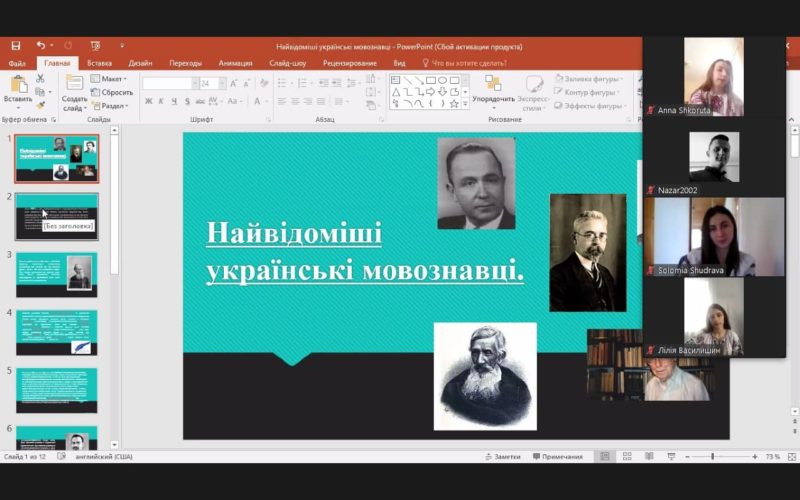
Task: Click the zoom slider in status bar
Action: 712,457
